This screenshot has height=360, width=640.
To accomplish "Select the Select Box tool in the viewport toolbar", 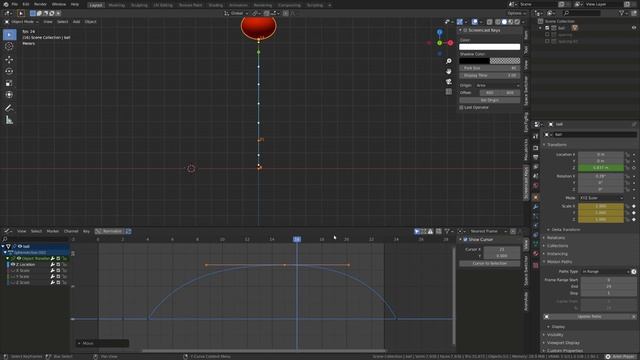I will click(x=9, y=35).
